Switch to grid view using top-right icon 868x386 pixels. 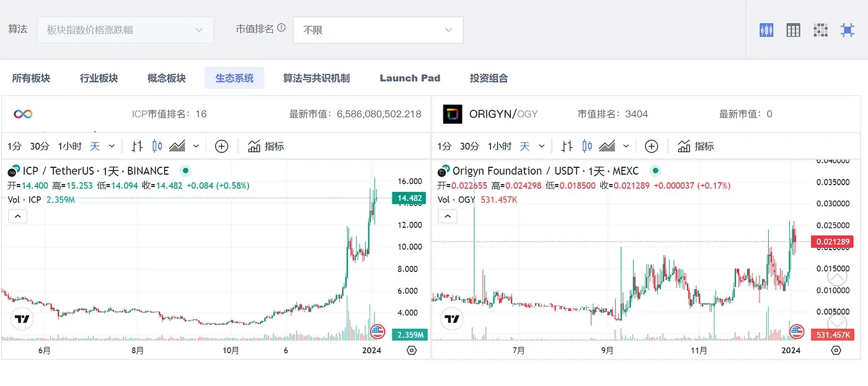[x=820, y=29]
